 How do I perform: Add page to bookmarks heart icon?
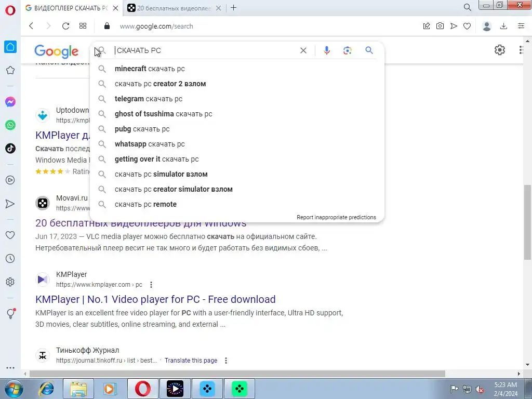[467, 26]
